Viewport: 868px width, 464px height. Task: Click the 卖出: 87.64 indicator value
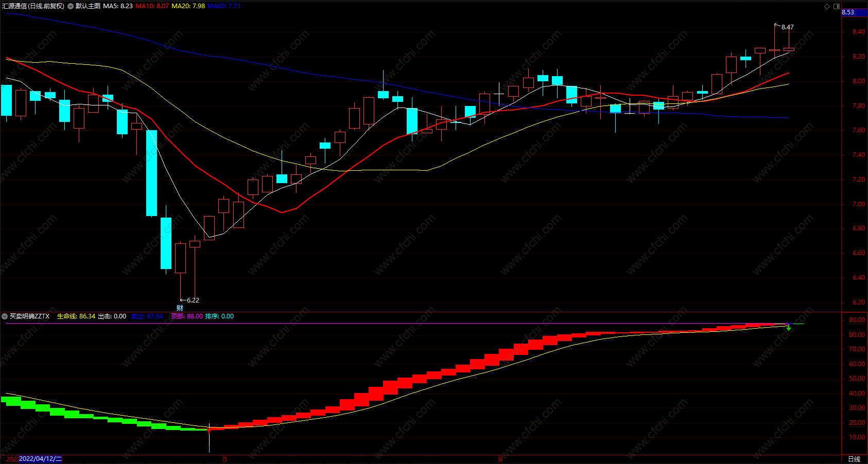[x=147, y=316]
